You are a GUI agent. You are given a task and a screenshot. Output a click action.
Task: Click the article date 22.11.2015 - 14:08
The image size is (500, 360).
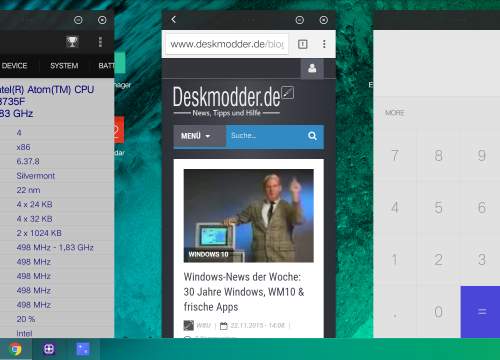[257, 325]
